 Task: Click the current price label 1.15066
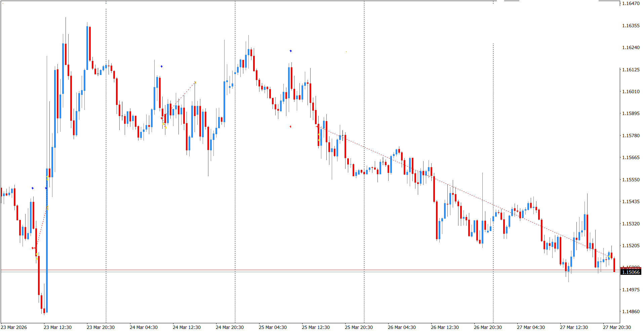click(631, 272)
